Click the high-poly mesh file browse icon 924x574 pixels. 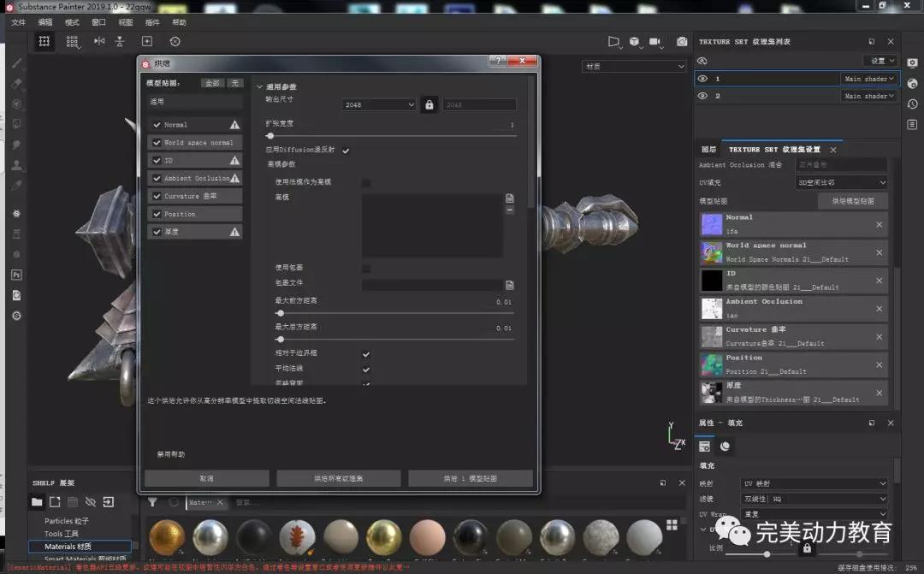click(x=510, y=198)
